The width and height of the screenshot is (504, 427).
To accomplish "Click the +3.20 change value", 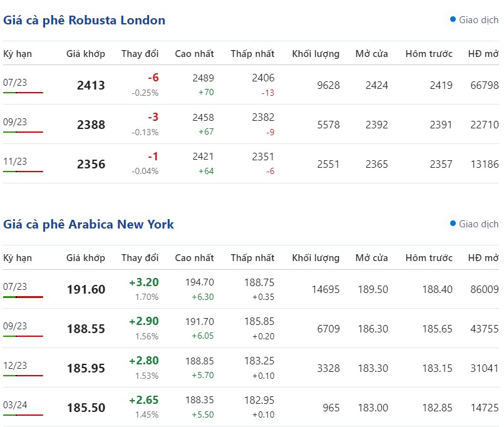I will coord(143,282).
